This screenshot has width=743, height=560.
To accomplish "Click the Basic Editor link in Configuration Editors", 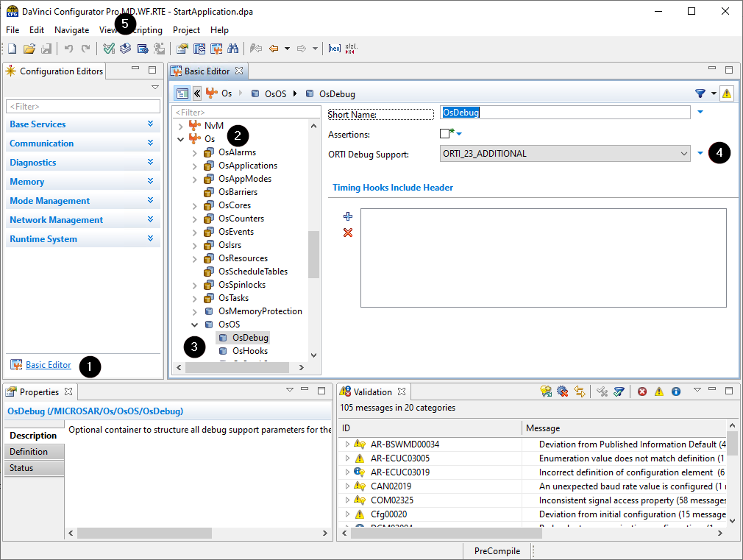I will (49, 365).
